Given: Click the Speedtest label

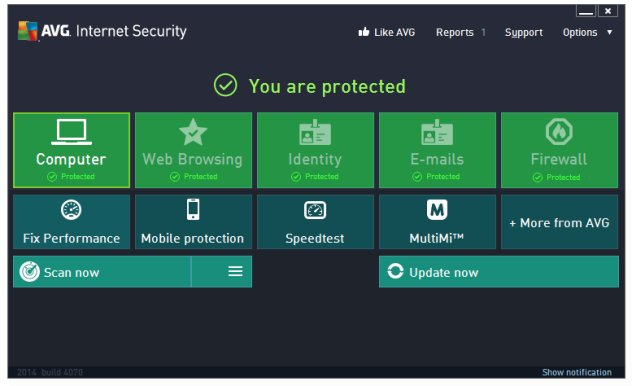Looking at the screenshot, I should click(315, 239).
